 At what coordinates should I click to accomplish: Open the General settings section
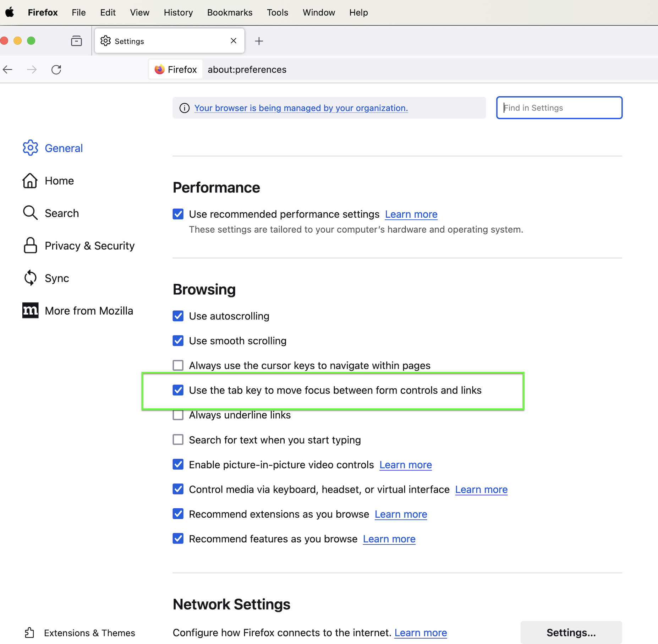[64, 148]
